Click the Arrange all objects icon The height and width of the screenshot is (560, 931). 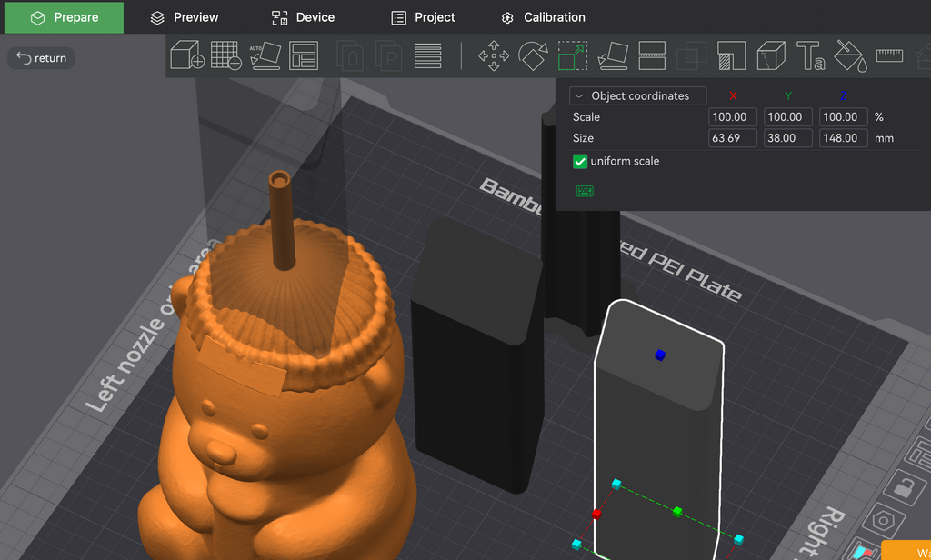[x=304, y=55]
